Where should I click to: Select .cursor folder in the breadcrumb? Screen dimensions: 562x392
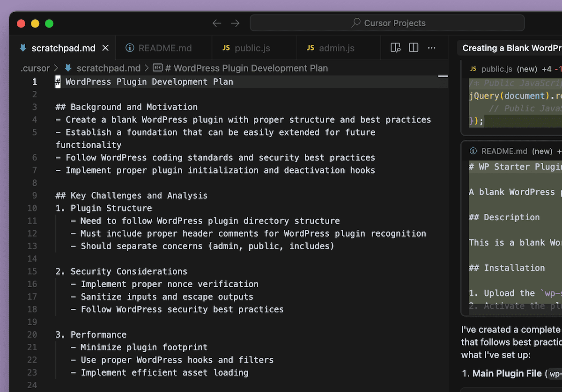click(x=35, y=68)
